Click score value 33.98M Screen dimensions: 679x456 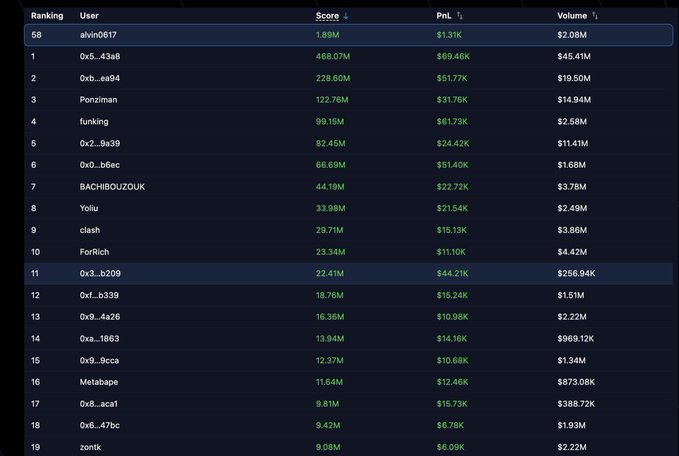[x=330, y=208]
